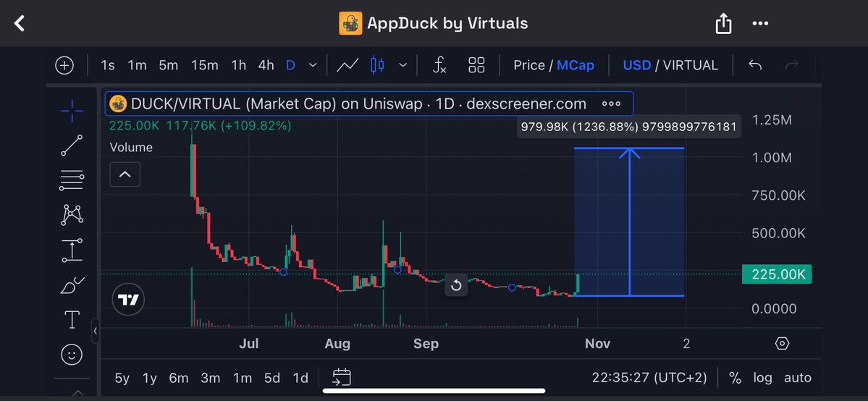Viewport: 868px width, 401px height.
Task: Open the emoji sticker tool
Action: [72, 355]
